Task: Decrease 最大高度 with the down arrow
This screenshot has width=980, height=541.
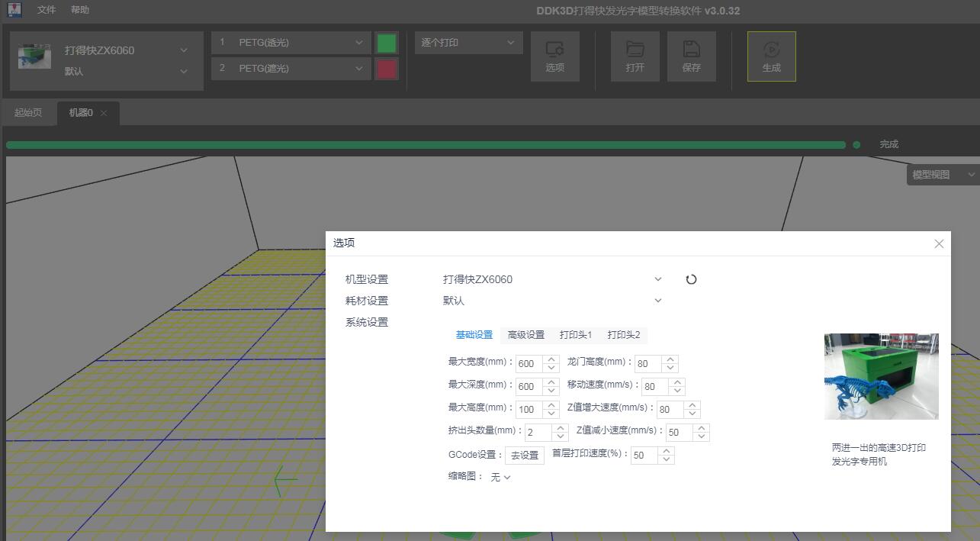Action: tap(551, 414)
